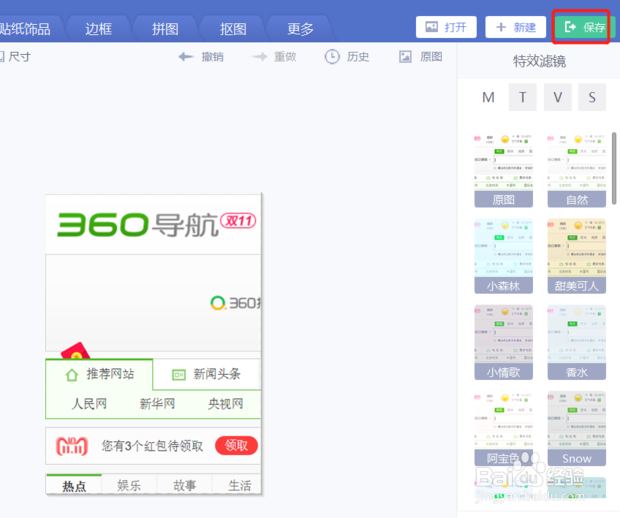Open the 更多 more tab

pos(300,28)
